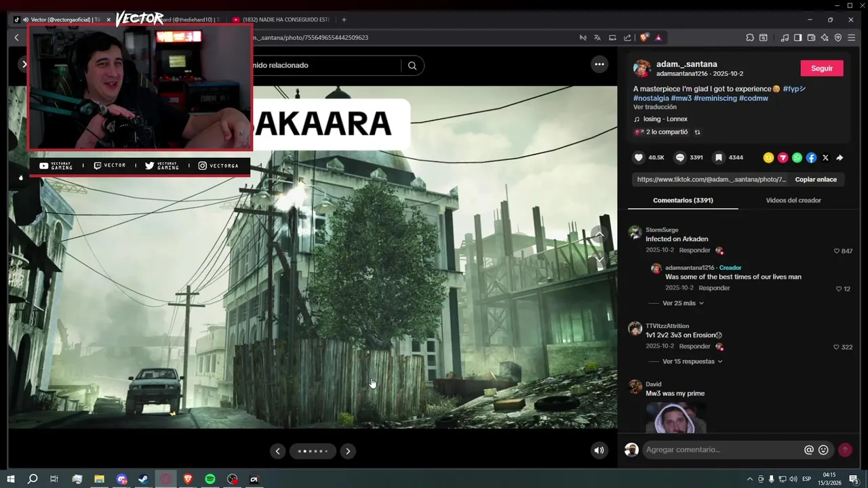Reply to the TTVItzzAttrition comment

click(x=694, y=346)
